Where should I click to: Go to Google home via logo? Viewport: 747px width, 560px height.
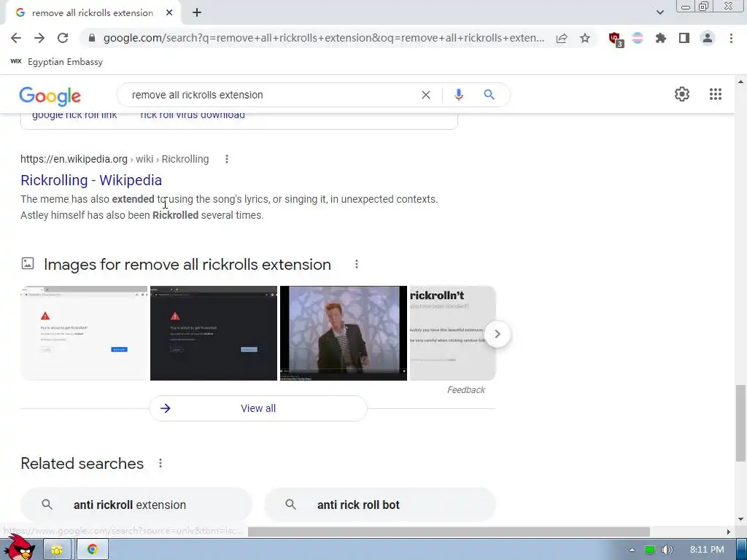[x=50, y=96]
